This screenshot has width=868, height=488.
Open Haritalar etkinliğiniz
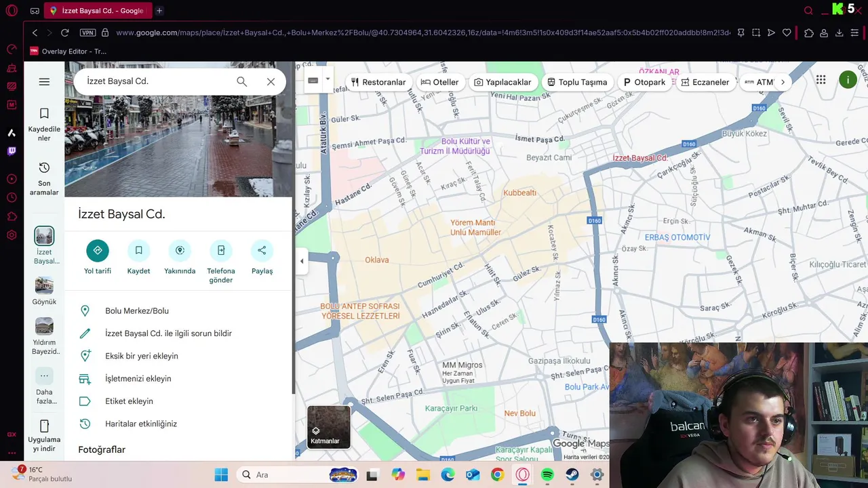179,424
